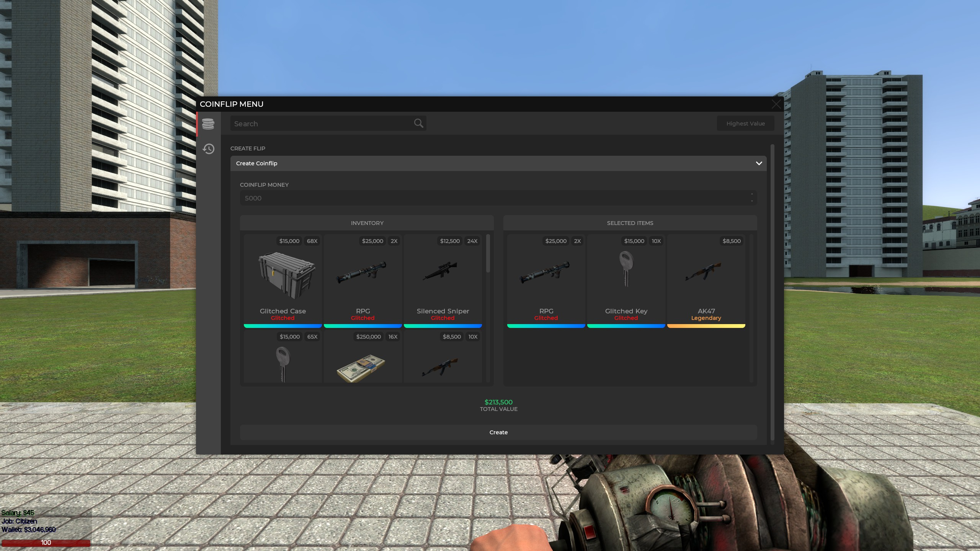Click the 16X quantity badge on money stack
Viewport: 980px width, 551px height.
point(393,337)
